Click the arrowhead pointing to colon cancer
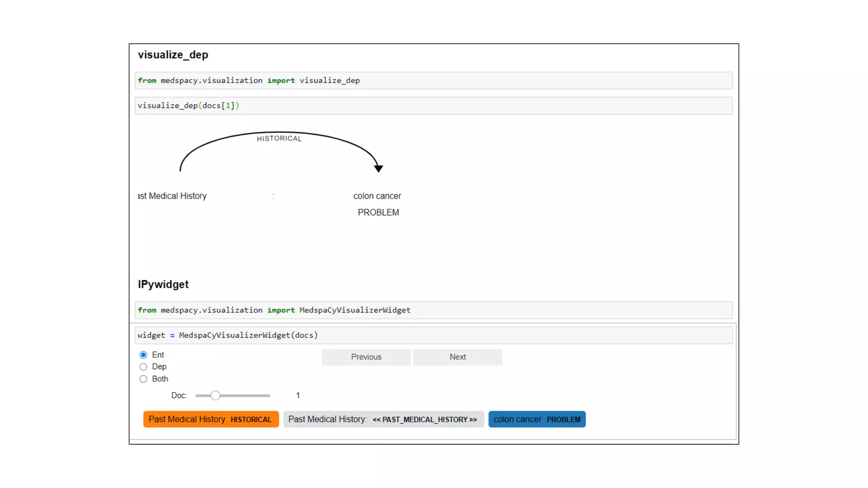This screenshot has height=488, width=868. tap(378, 169)
